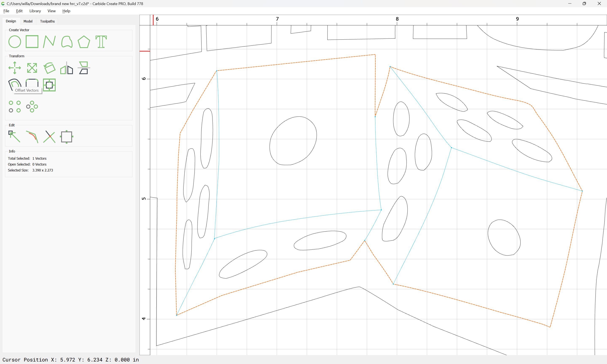Click the 'Selected Size: 3.390 x 2.273' text
Image resolution: width=607 pixels, height=364 pixels.
pos(30,170)
